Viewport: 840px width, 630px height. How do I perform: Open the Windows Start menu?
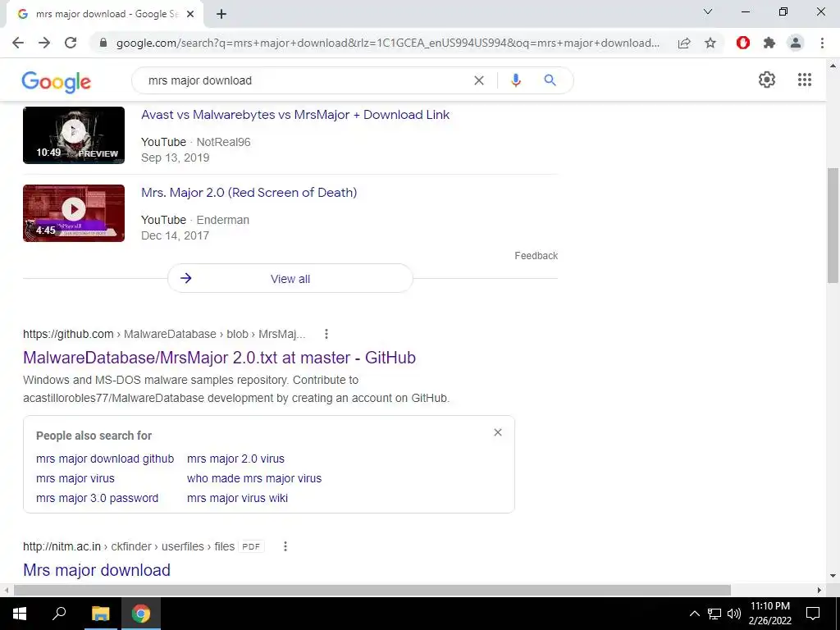20,614
